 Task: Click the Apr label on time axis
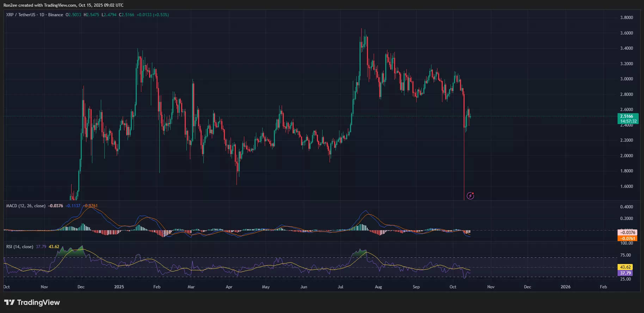[x=229, y=287]
